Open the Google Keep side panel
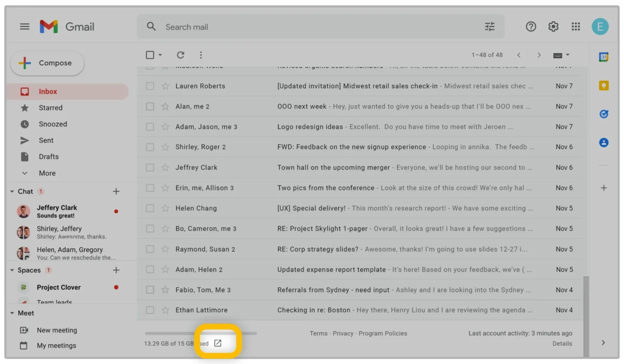The width and height of the screenshot is (624, 364). point(604,85)
